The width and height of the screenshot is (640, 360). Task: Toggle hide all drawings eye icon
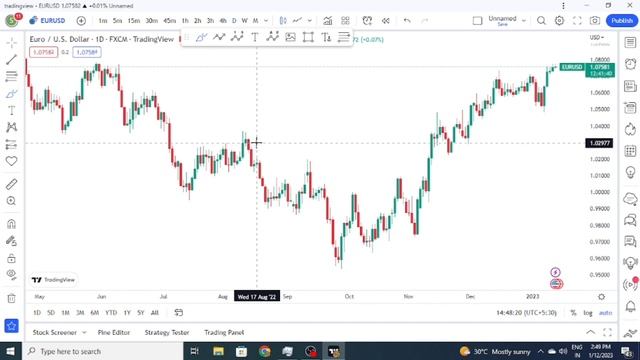point(11,275)
